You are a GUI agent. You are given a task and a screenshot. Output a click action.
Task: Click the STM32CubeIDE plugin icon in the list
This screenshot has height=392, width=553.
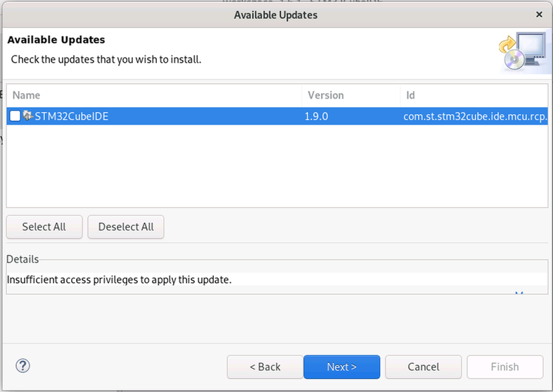coord(28,115)
